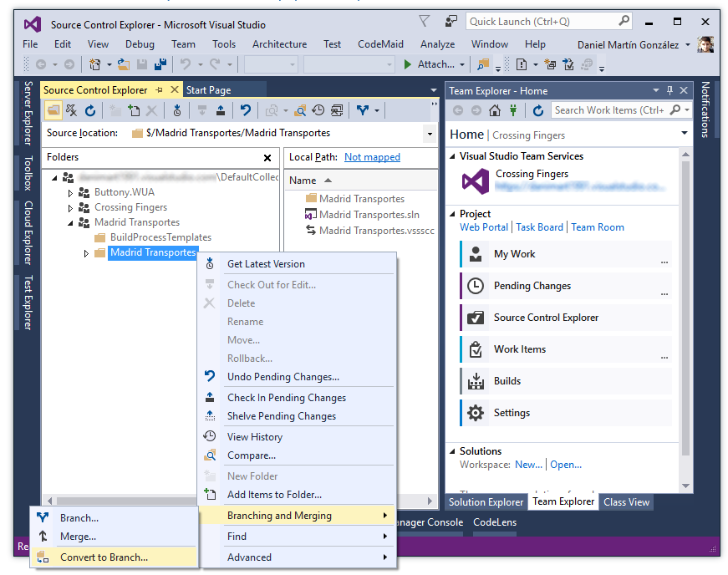This screenshot has width=728, height=575.
Task: Open Web Portal link
Action: 484,227
